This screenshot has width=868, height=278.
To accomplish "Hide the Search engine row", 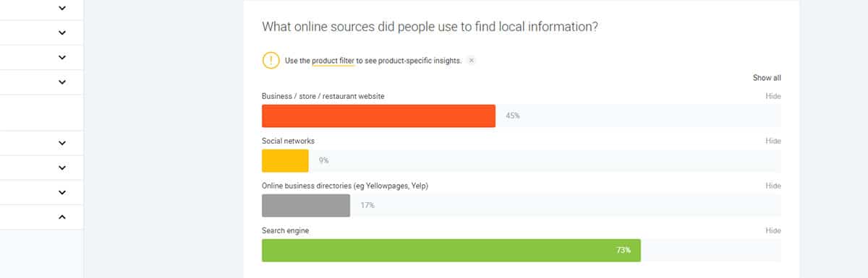I will coord(773,230).
